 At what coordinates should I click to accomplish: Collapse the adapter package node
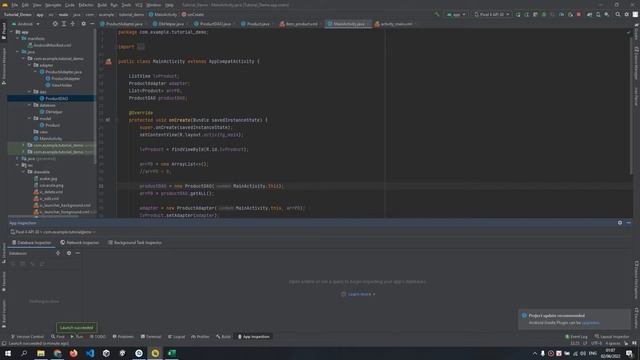pyautogui.click(x=29, y=65)
